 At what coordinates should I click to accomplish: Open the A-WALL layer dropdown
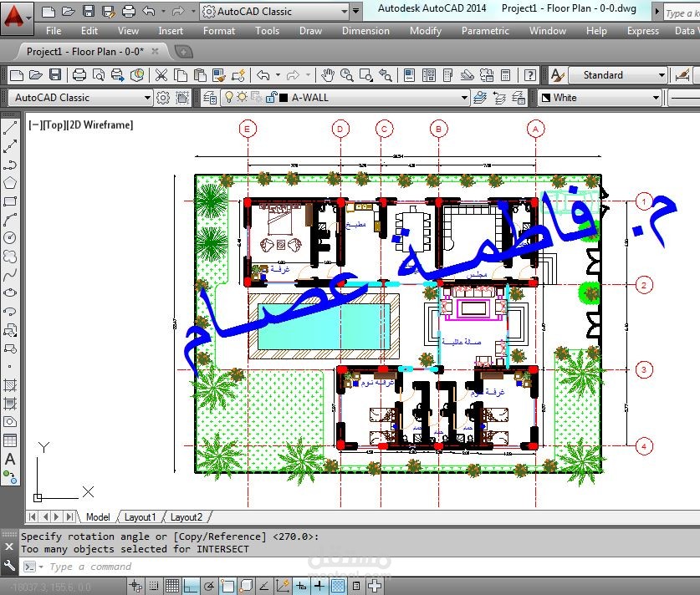tap(464, 97)
